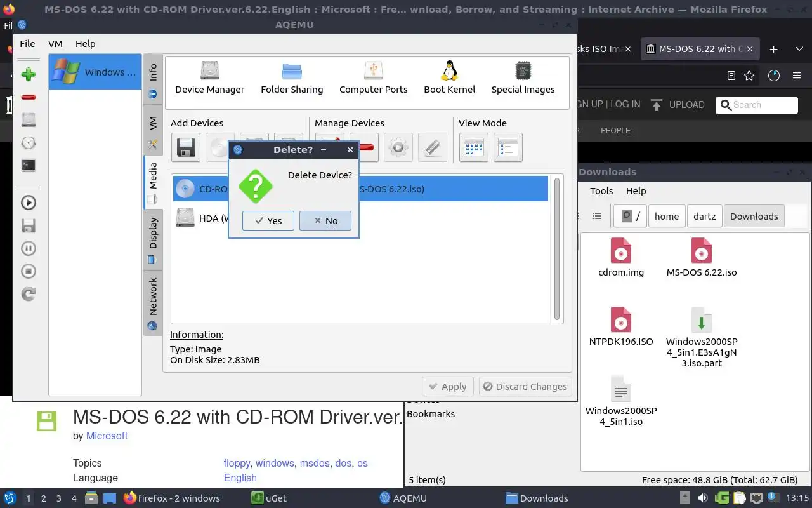
Task: Open uGet from the taskbar
Action: 269,498
